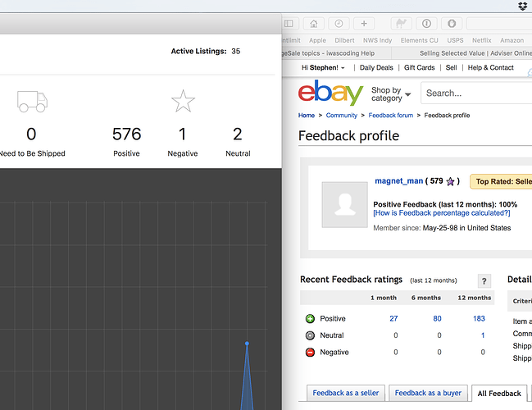Go to Community breadcrumb

(341, 116)
